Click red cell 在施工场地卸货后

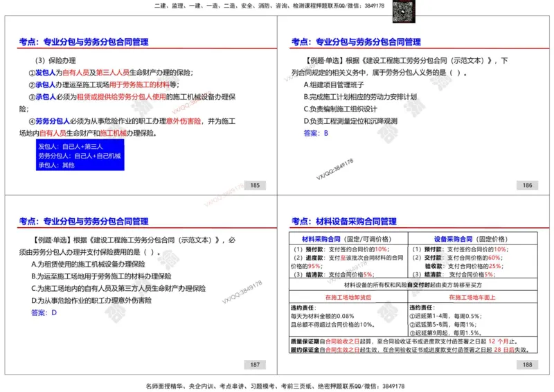pos(348,297)
